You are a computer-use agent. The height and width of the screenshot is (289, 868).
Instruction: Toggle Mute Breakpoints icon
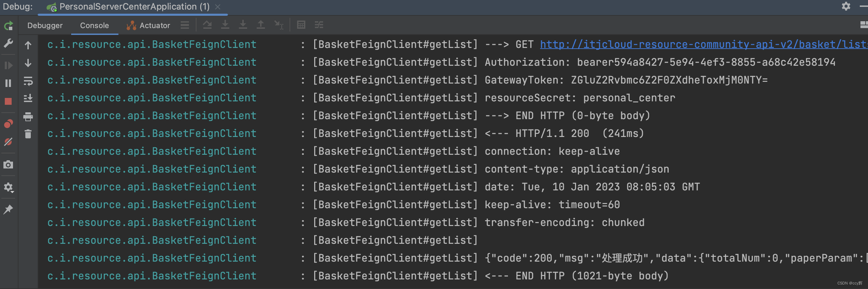tap(8, 142)
